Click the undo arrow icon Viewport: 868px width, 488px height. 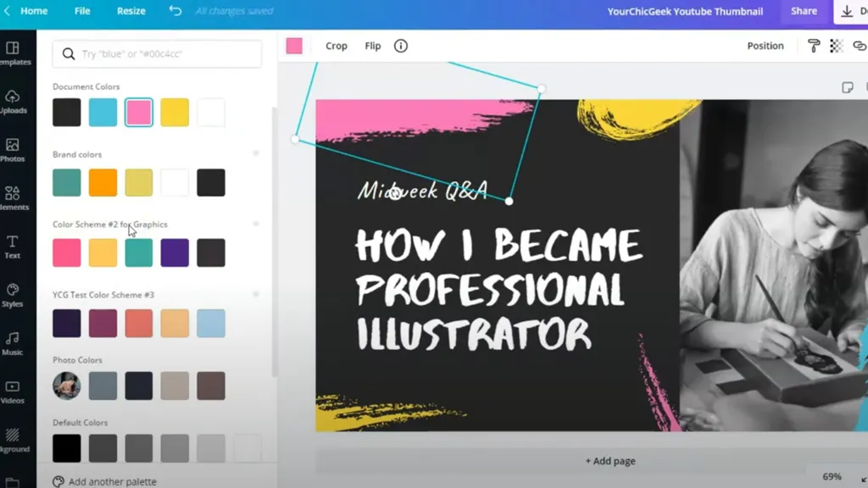[x=175, y=10]
